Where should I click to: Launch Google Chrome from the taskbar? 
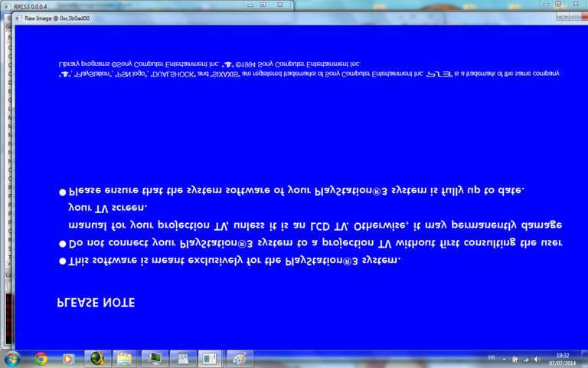(41, 359)
